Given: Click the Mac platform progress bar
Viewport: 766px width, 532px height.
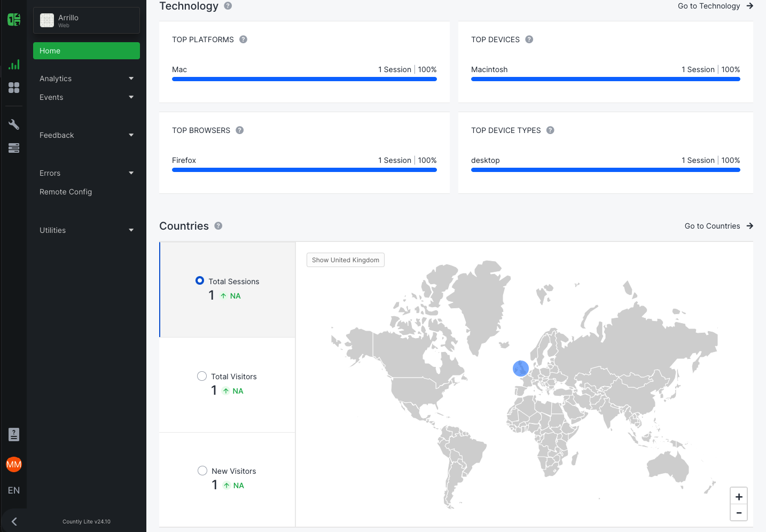Looking at the screenshot, I should pos(304,79).
